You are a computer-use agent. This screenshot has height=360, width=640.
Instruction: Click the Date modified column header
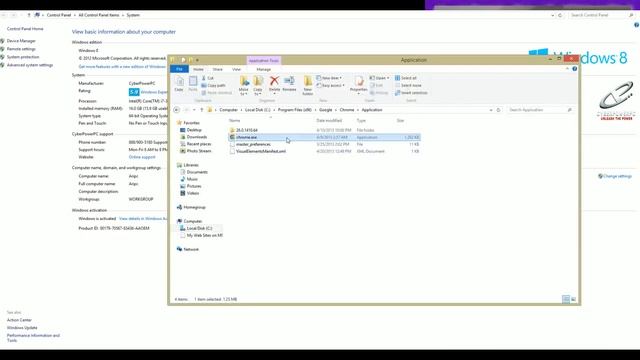coord(329,120)
